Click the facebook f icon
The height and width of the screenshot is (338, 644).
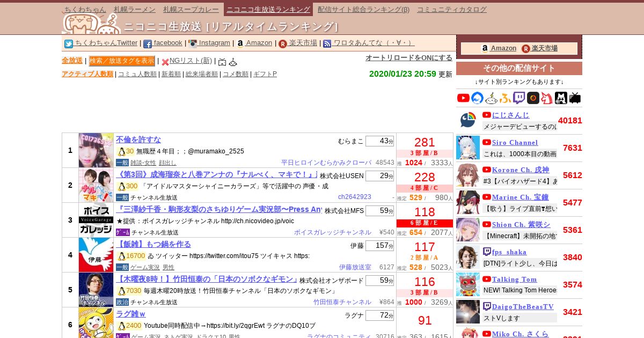click(x=148, y=44)
